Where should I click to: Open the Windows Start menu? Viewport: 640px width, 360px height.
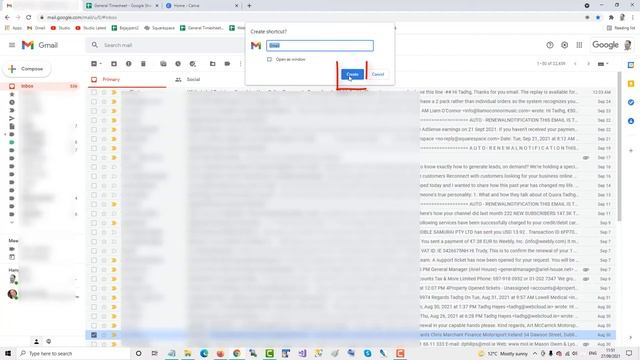coord(8,353)
